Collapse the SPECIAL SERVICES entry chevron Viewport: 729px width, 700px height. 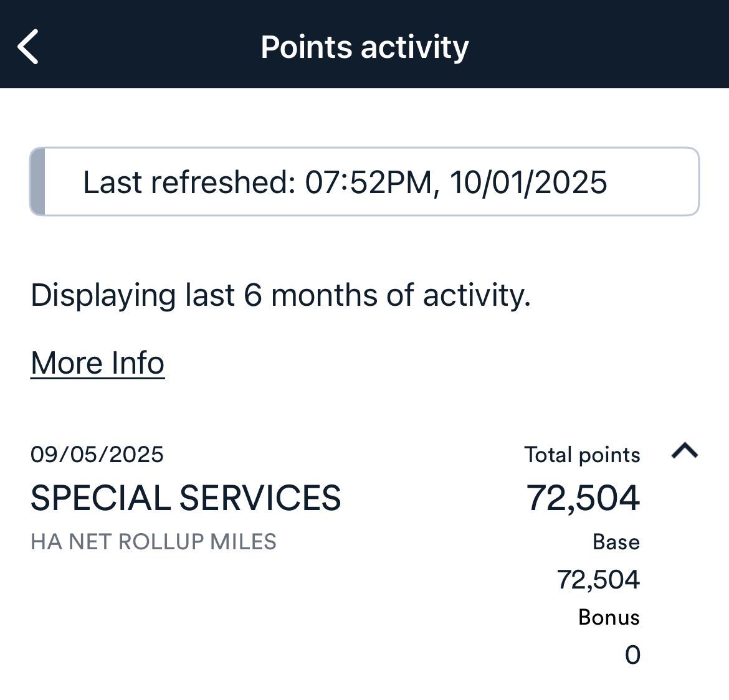tap(684, 451)
